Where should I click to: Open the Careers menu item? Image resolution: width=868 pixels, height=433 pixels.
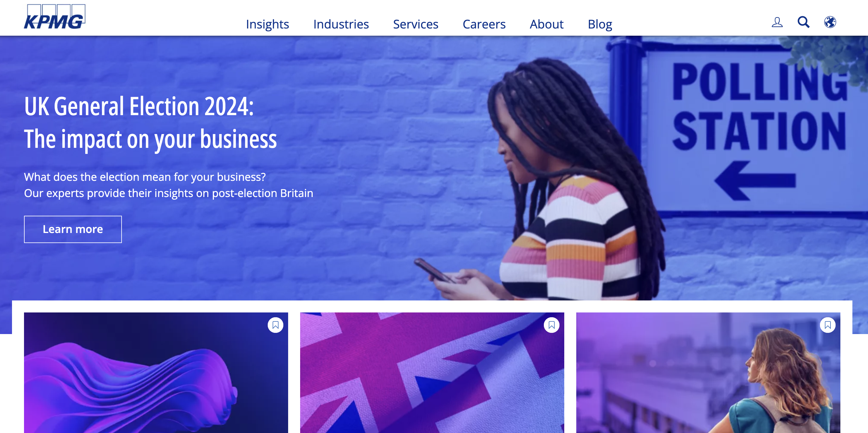(x=484, y=24)
